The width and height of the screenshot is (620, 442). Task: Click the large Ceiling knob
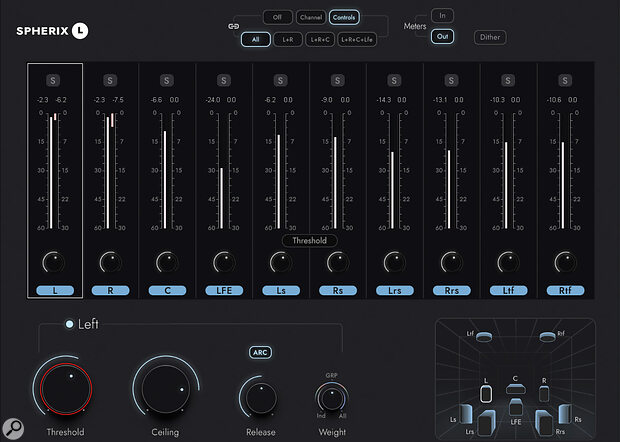point(165,389)
